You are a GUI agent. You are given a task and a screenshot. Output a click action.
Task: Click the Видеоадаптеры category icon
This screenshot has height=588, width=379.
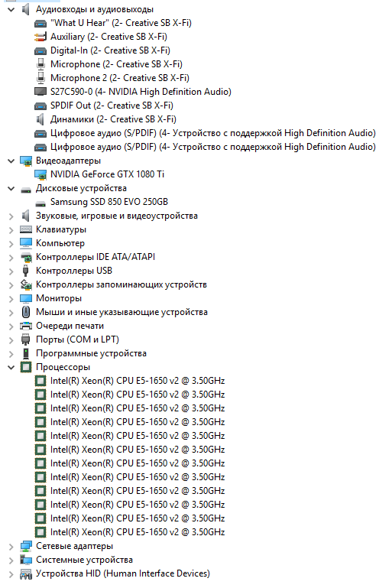[25, 161]
